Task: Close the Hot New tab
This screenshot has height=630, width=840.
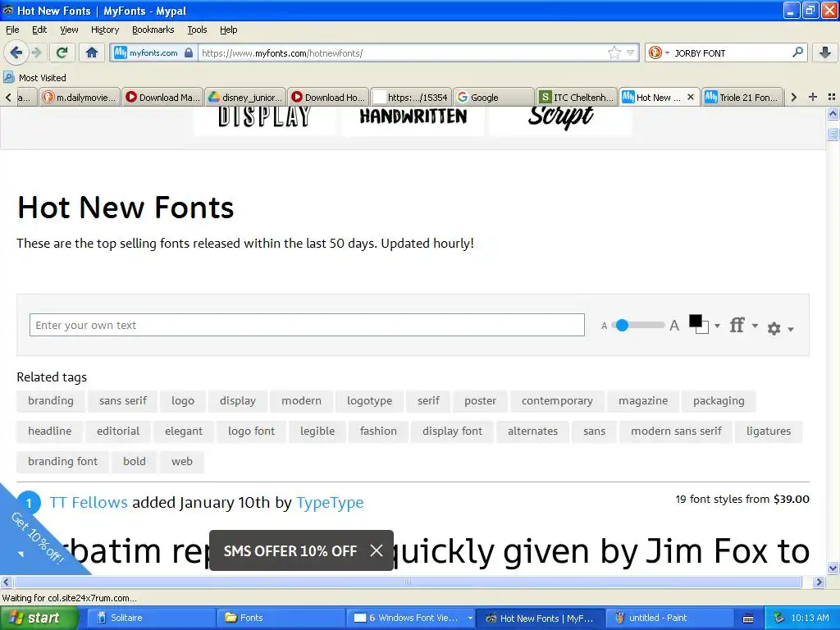Action: point(691,97)
